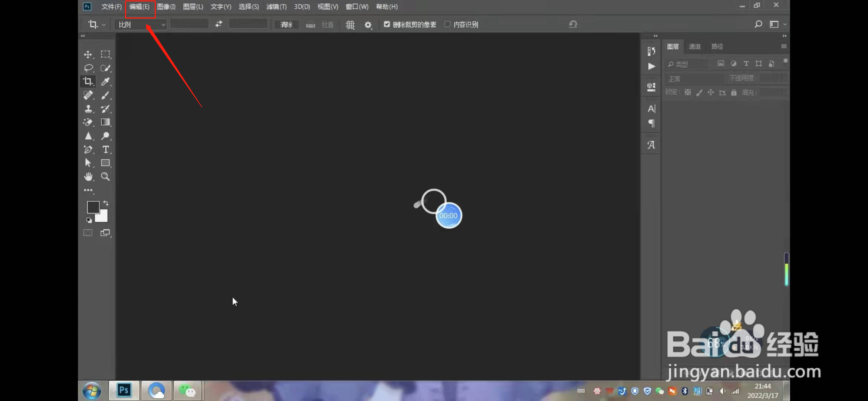Switch to the 通道 tab
Viewport: 868px width, 401px height.
point(694,46)
